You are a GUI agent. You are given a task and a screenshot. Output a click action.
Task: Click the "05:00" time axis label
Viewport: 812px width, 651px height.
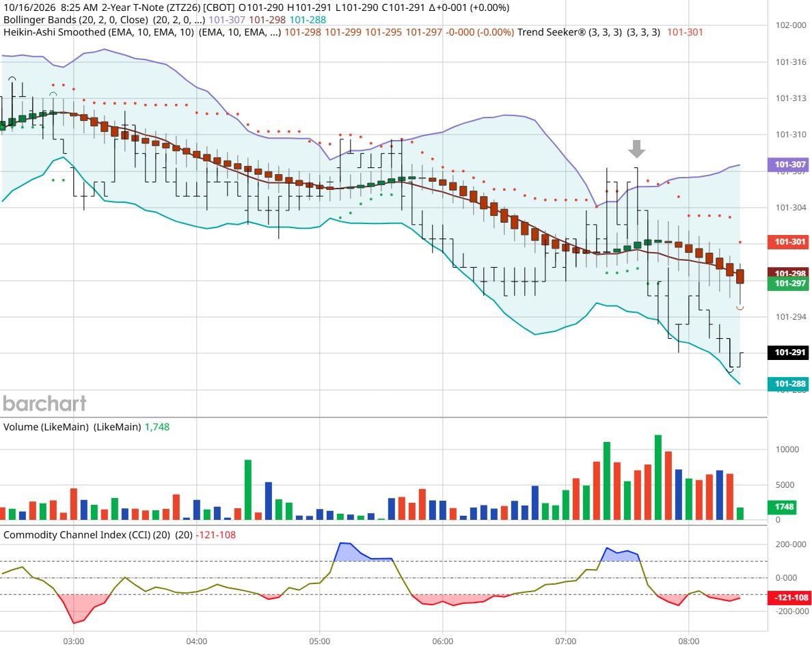click(319, 641)
